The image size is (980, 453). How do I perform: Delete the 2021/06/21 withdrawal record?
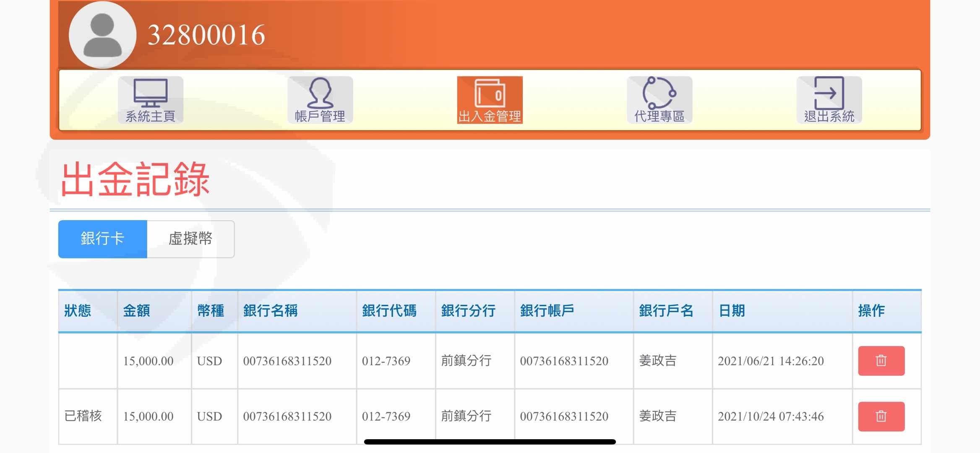pyautogui.click(x=881, y=361)
